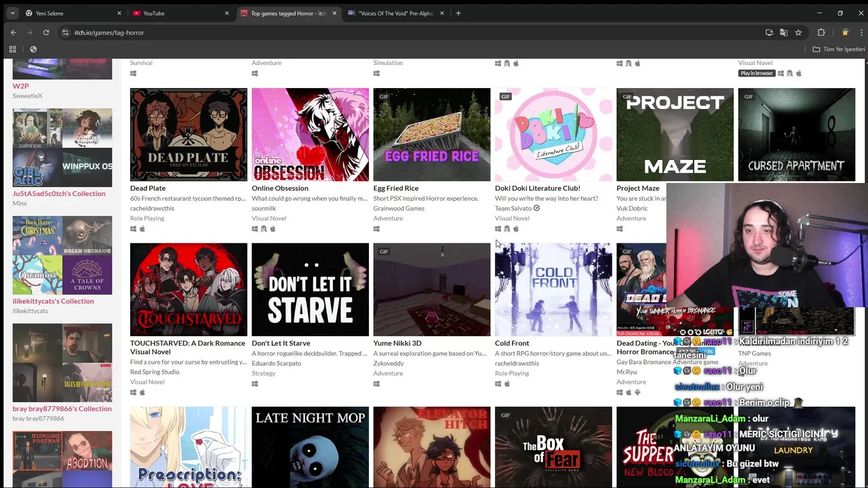Open the Project Maze cover image
Viewport: 868px width, 488px height.
click(675, 134)
